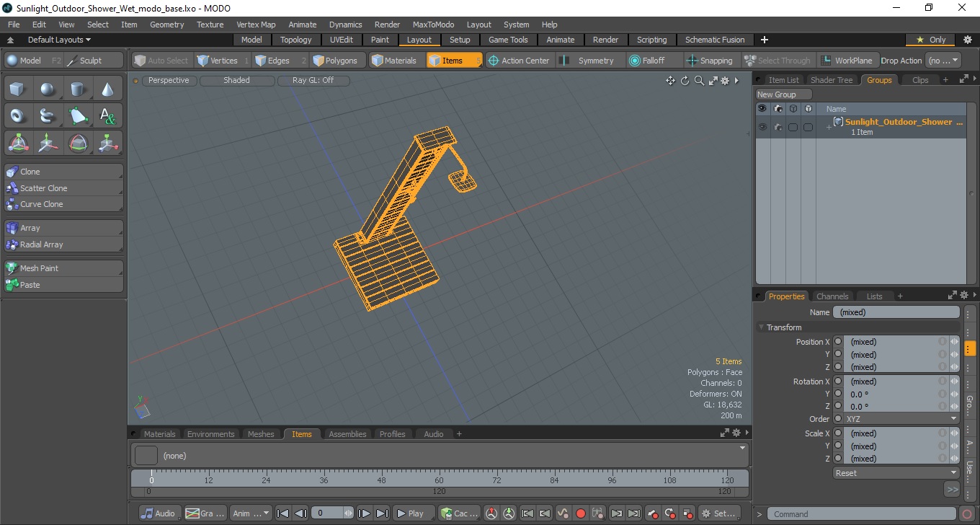This screenshot has width=980, height=525.
Task: Open the Reset dropdown
Action: tap(896, 473)
